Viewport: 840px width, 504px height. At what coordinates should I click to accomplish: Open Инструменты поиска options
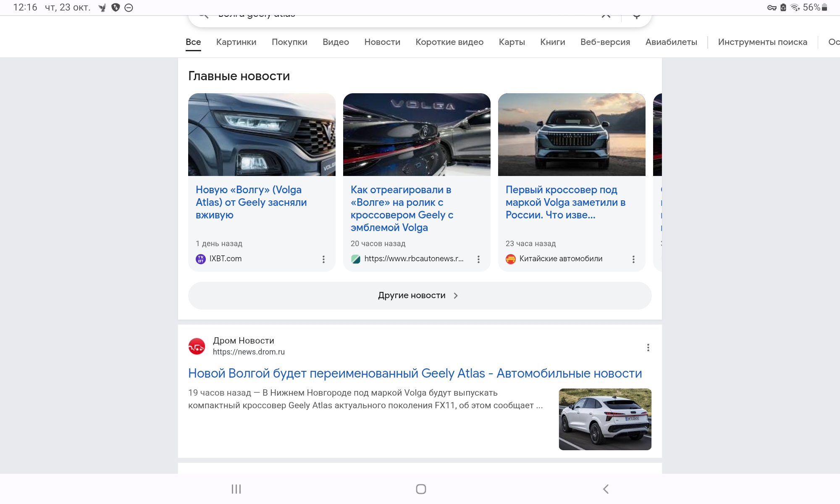762,42
